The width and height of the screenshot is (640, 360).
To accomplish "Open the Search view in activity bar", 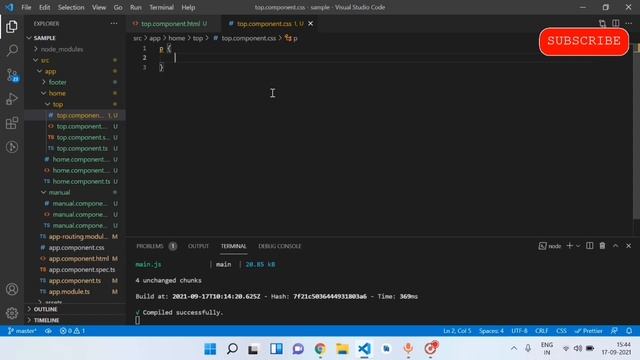I will point(12,51).
